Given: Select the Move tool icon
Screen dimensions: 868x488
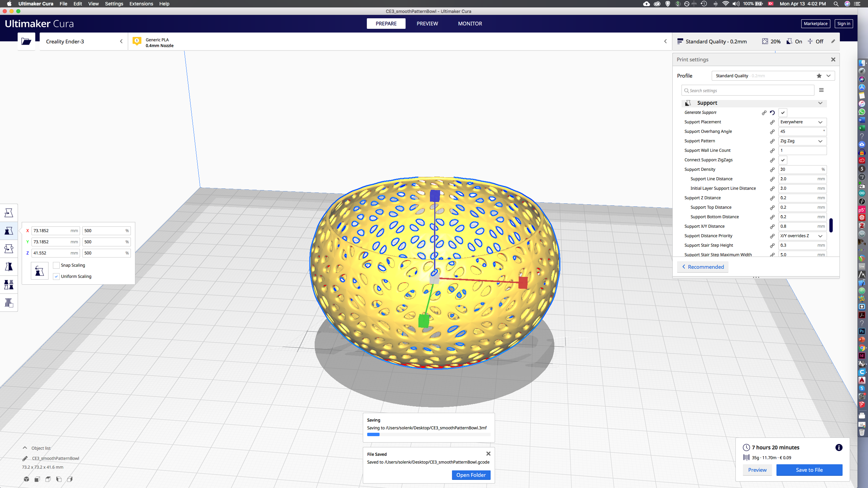Looking at the screenshot, I should point(9,213).
